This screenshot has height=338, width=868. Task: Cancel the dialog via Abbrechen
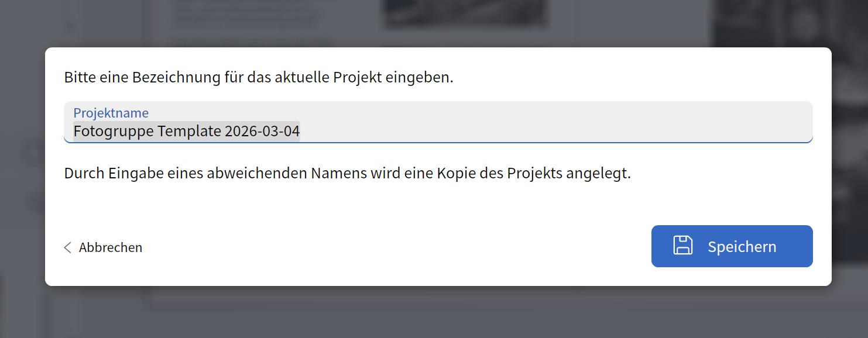point(110,247)
